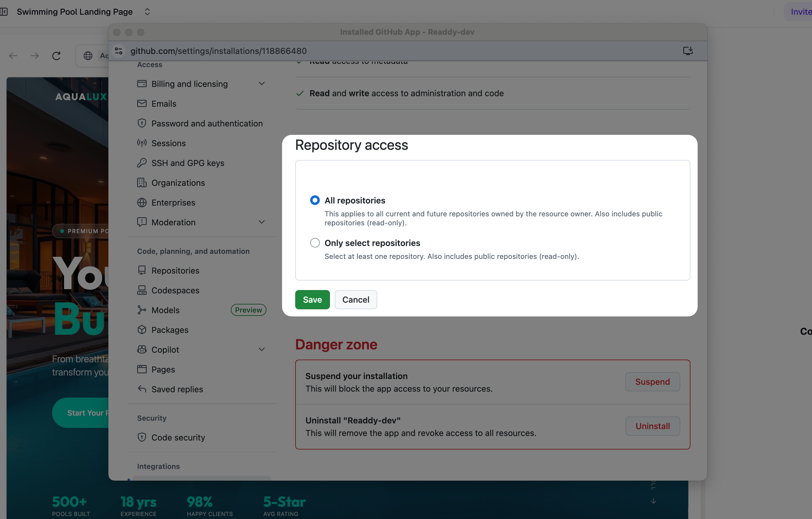812x519 pixels.
Task: Choose Only select repositories option
Action: (315, 243)
